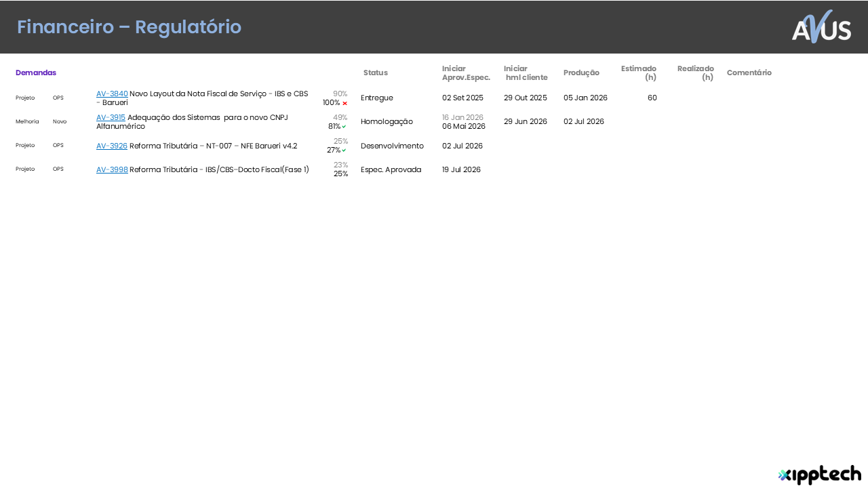
Task: Click the date 05 Jan 2026
Action: click(585, 98)
